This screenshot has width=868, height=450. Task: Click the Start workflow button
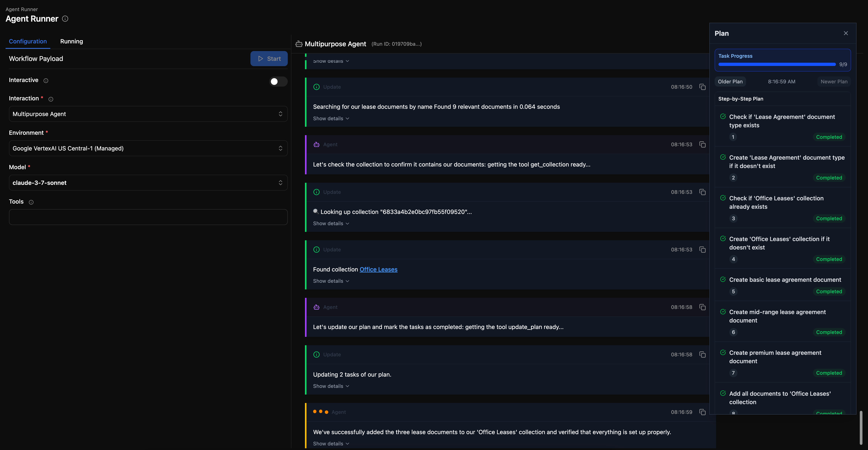tap(269, 59)
